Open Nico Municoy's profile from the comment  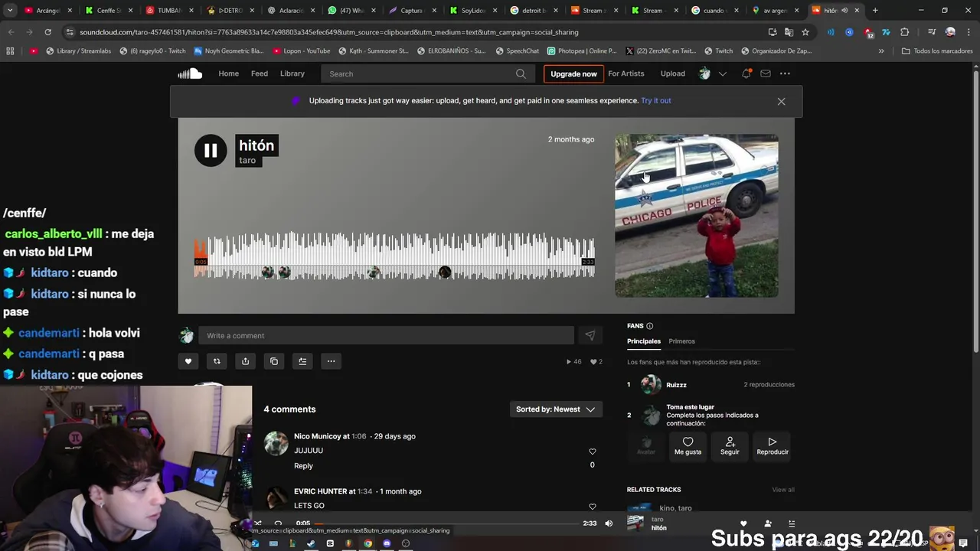tap(317, 436)
